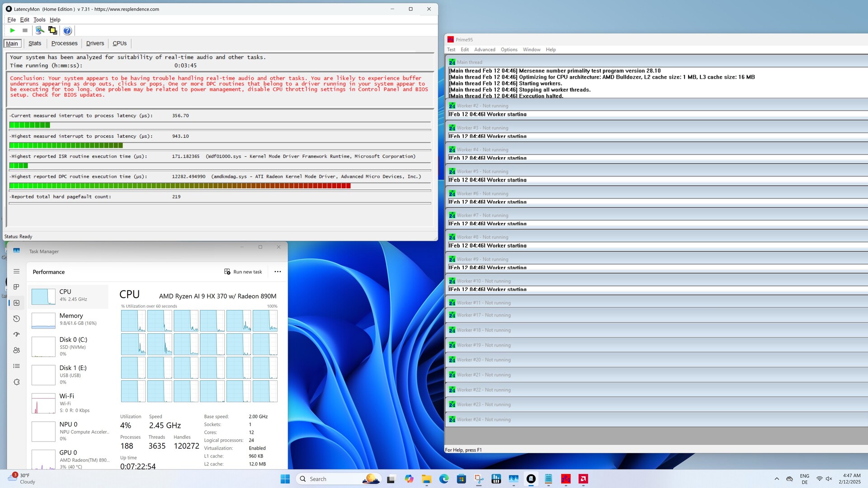Viewport: 868px width, 488px height.
Task: Open the App history page in the Task Manager sidebar
Action: pos(17,319)
